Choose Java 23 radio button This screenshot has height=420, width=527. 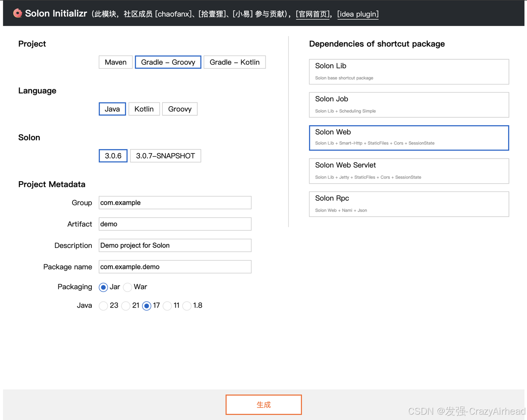coord(103,306)
